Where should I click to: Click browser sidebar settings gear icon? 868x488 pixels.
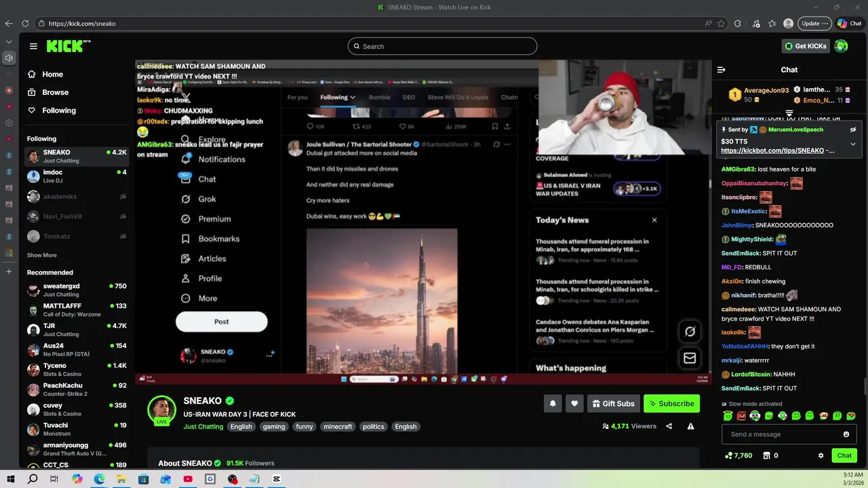click(9, 123)
